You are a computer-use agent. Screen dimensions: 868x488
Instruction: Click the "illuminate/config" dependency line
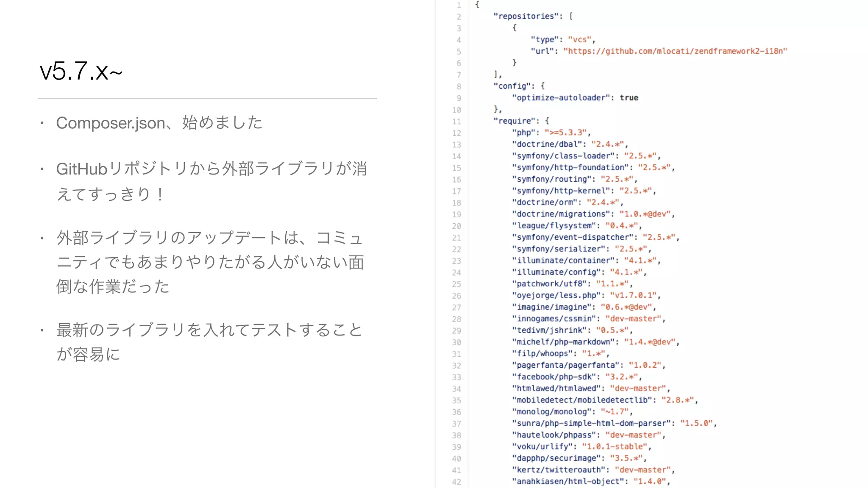(579, 272)
